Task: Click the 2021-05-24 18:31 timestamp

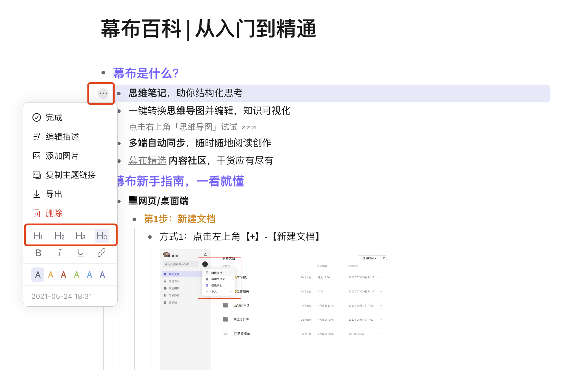Action: tap(62, 296)
